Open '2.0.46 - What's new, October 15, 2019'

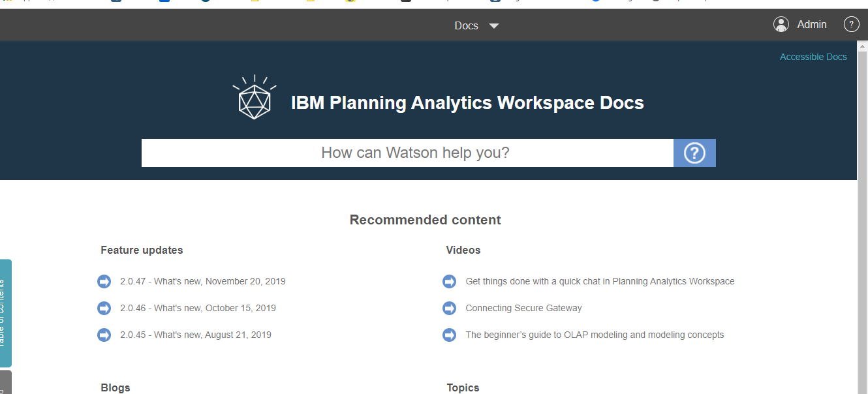pos(198,308)
